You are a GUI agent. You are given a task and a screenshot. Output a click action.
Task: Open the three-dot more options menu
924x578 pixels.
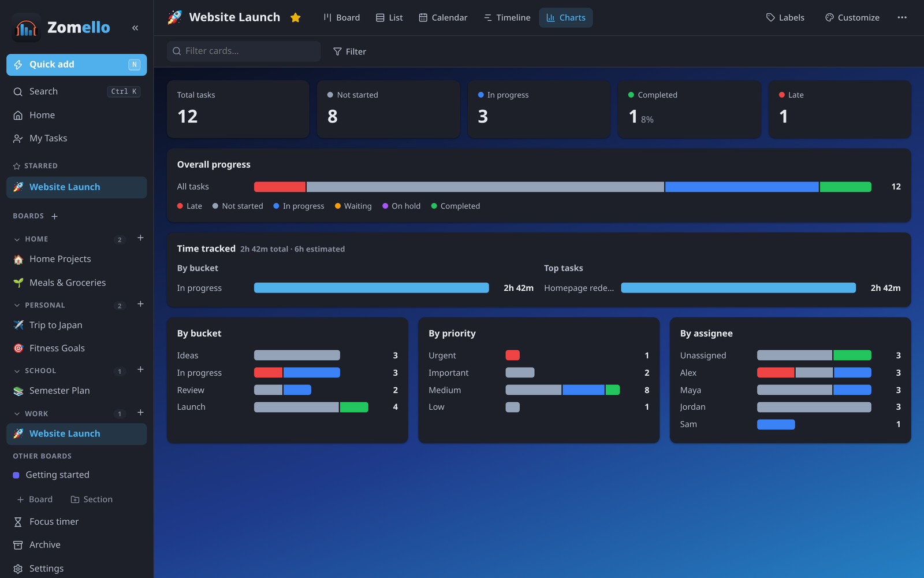[902, 17]
